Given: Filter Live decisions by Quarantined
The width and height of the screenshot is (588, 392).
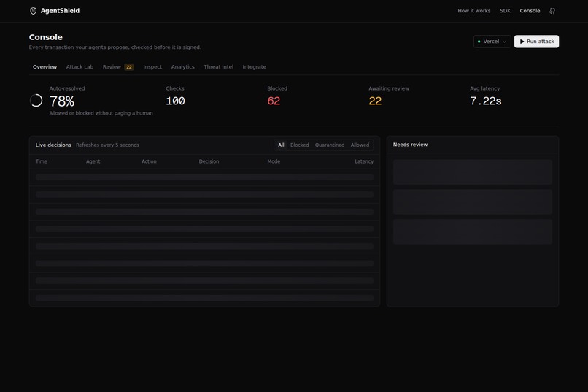Looking at the screenshot, I should [x=329, y=145].
